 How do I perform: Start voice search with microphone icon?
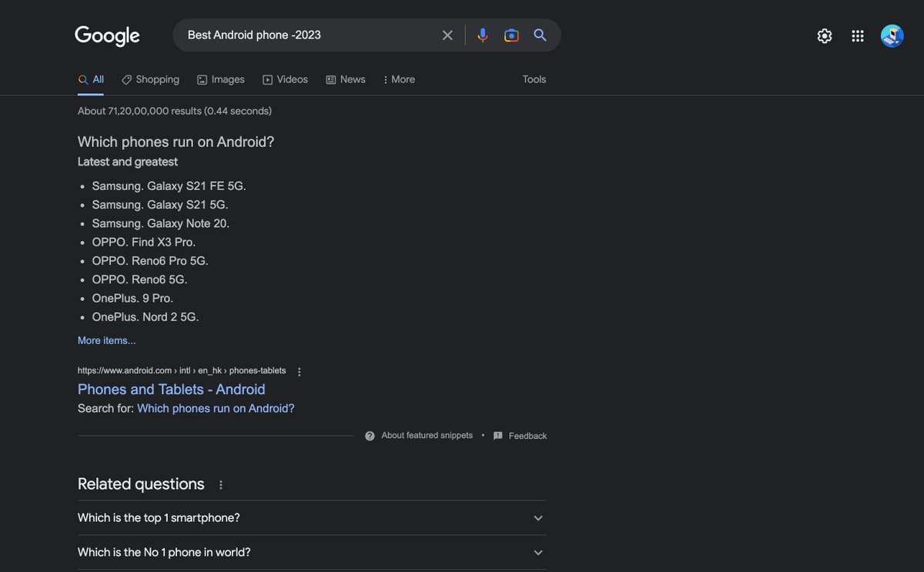pyautogui.click(x=483, y=35)
